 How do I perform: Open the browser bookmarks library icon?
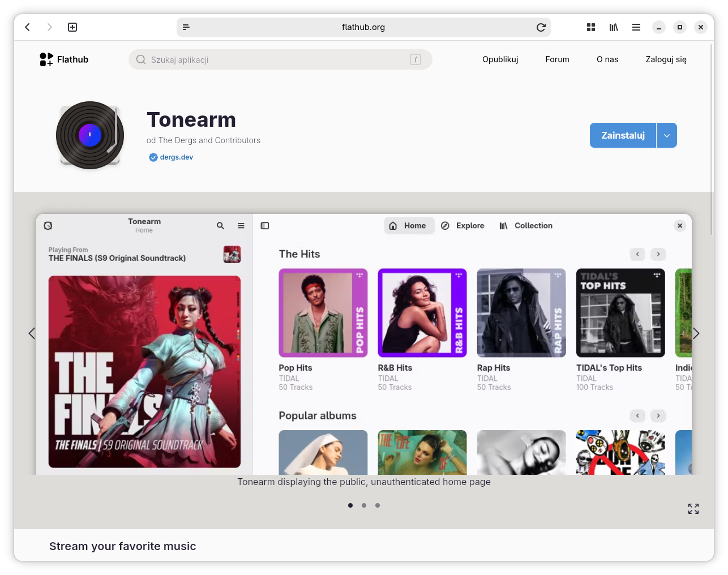pyautogui.click(x=614, y=27)
